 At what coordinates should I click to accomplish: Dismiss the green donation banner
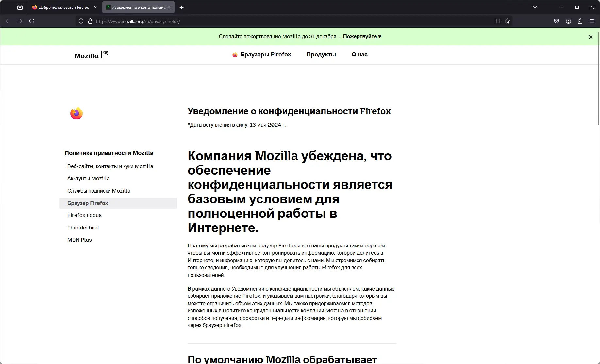pos(590,37)
